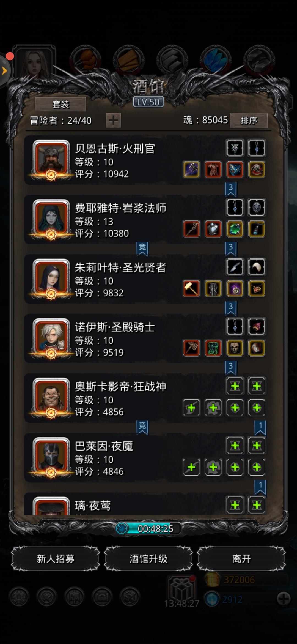Screen dimensions: 297x644
Task: Select the red armor of 贝恩古斯·火刑官
Action: coord(213,170)
